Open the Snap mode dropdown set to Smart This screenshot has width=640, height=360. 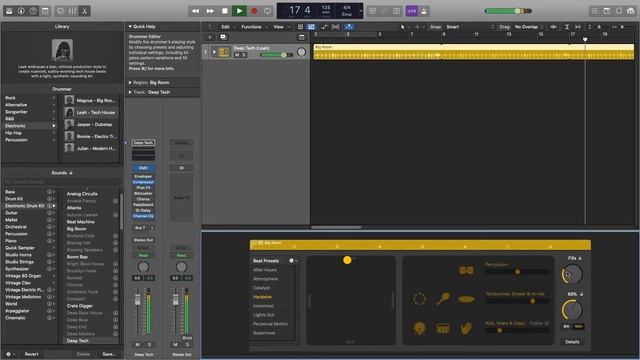[x=469, y=27]
